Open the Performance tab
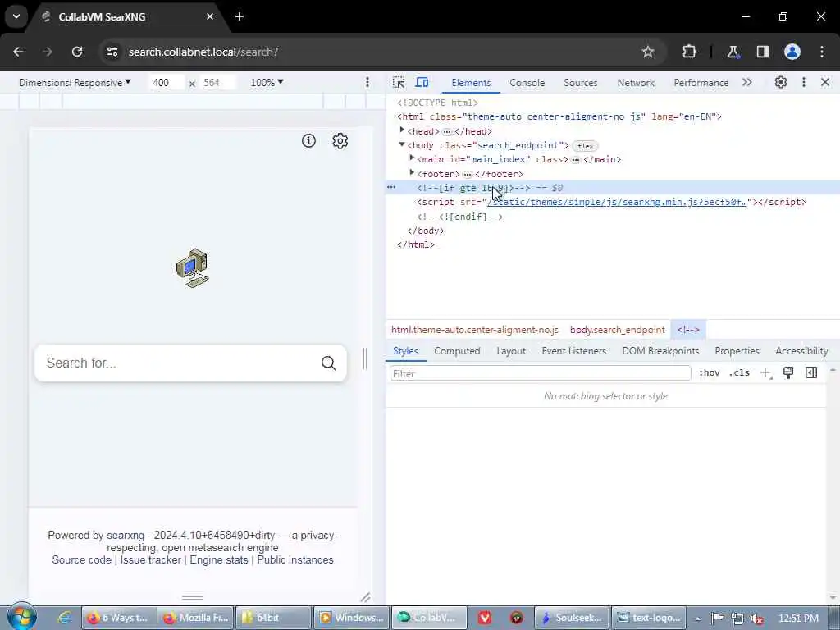Viewport: 840px width, 630px height. [701, 83]
